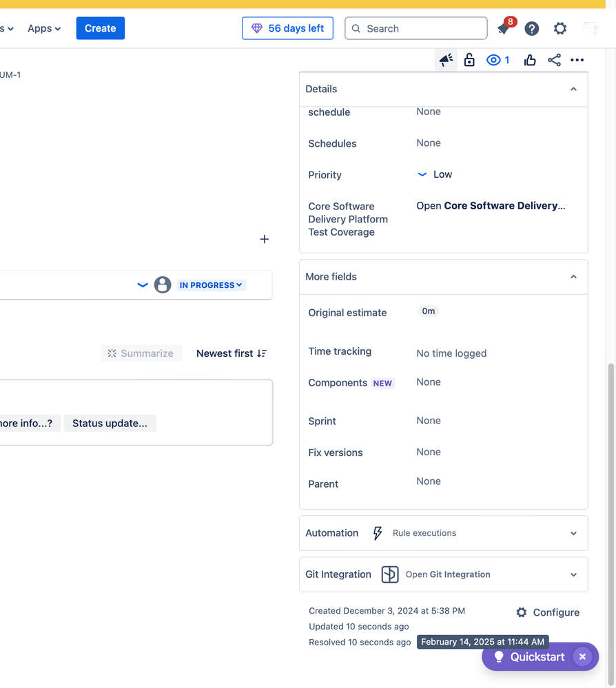Click the Git Integration logo icon

[390, 574]
